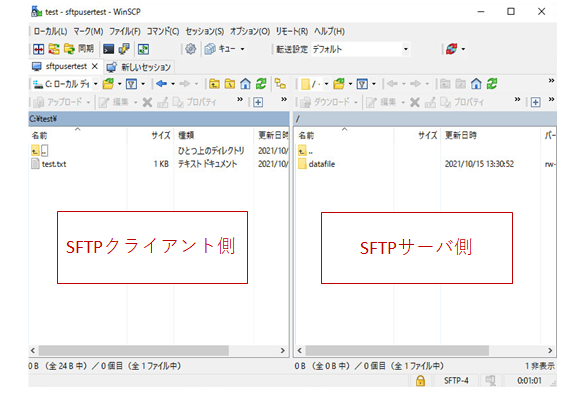Open the 新しいセッション tab
The height and width of the screenshot is (401, 581).
(x=139, y=67)
